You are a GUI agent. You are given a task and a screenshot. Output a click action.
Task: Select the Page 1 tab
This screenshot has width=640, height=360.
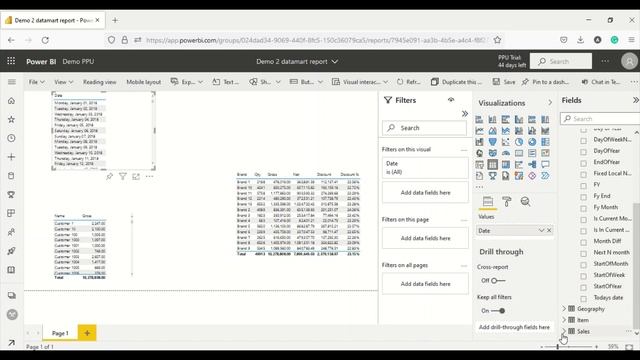click(x=60, y=333)
